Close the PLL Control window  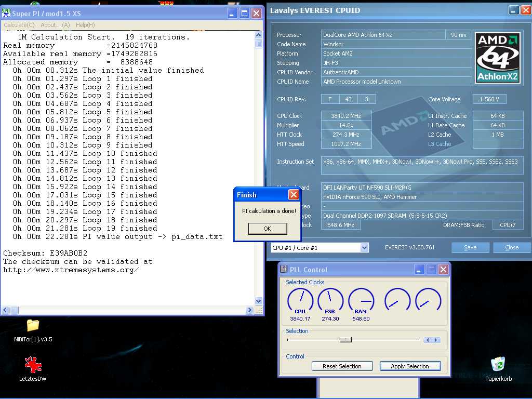(444, 270)
